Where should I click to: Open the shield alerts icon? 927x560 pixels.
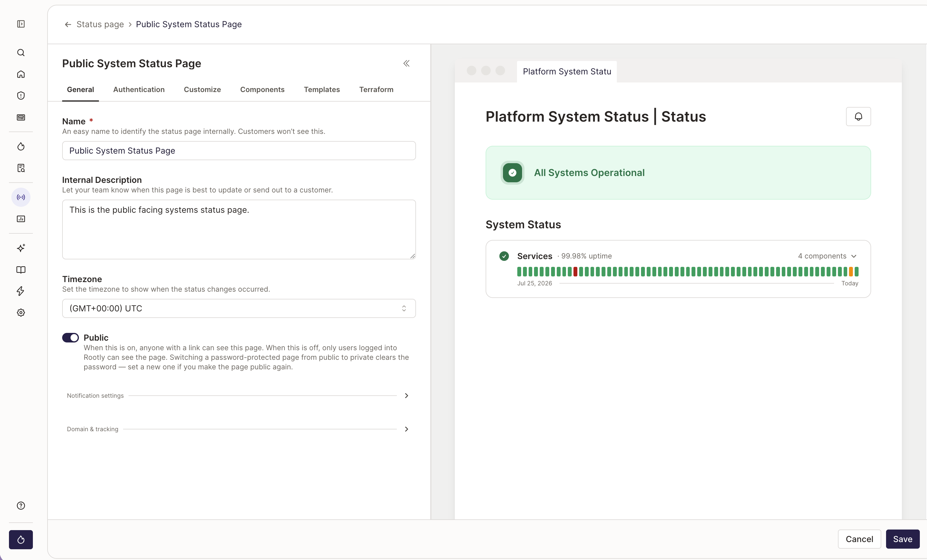21,96
